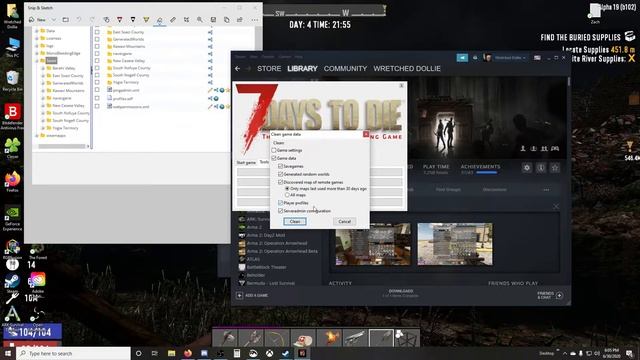Switch to LIBRARY tab in Steam
The height and width of the screenshot is (360, 640).
coord(302,69)
